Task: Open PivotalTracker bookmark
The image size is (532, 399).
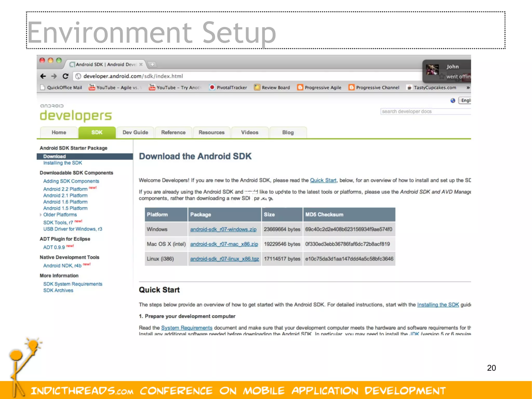Action: coord(228,88)
